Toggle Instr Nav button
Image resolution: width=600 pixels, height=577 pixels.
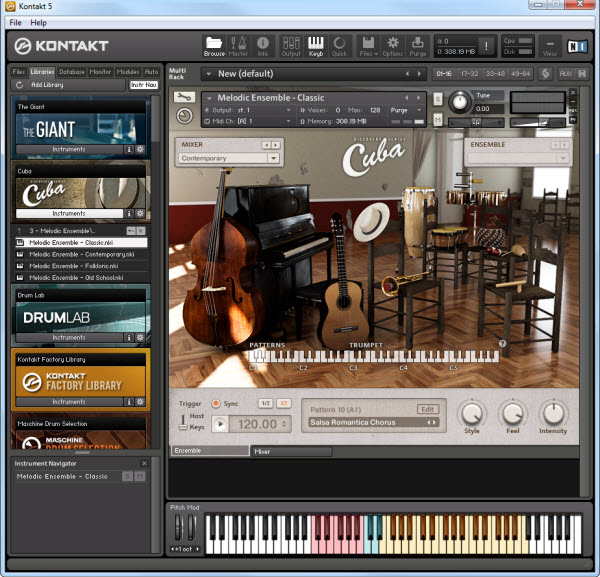(143, 85)
